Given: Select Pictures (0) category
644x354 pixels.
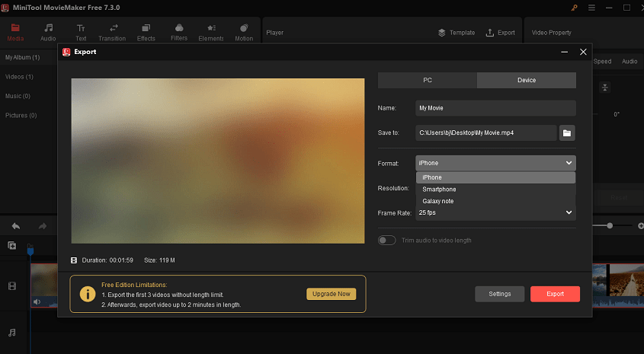Looking at the screenshot, I should (21, 115).
